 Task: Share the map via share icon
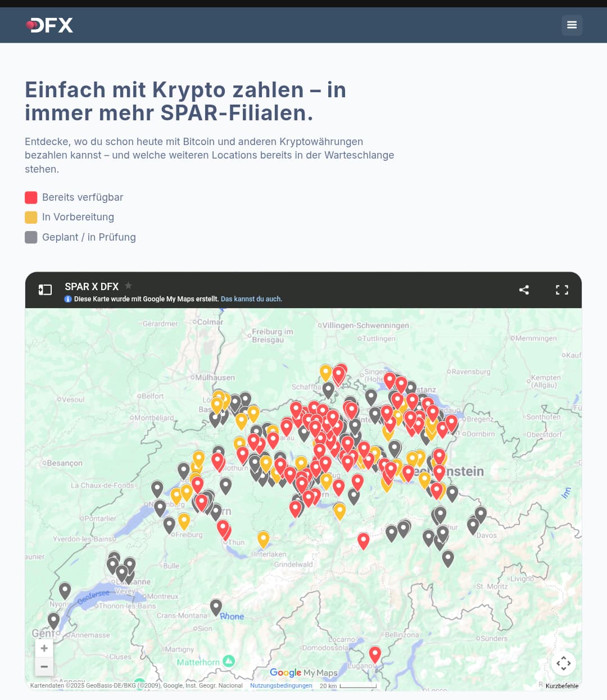pos(524,290)
